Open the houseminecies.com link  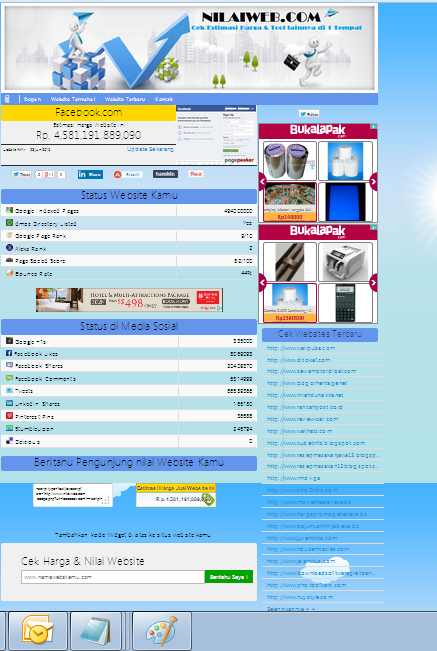[308, 549]
